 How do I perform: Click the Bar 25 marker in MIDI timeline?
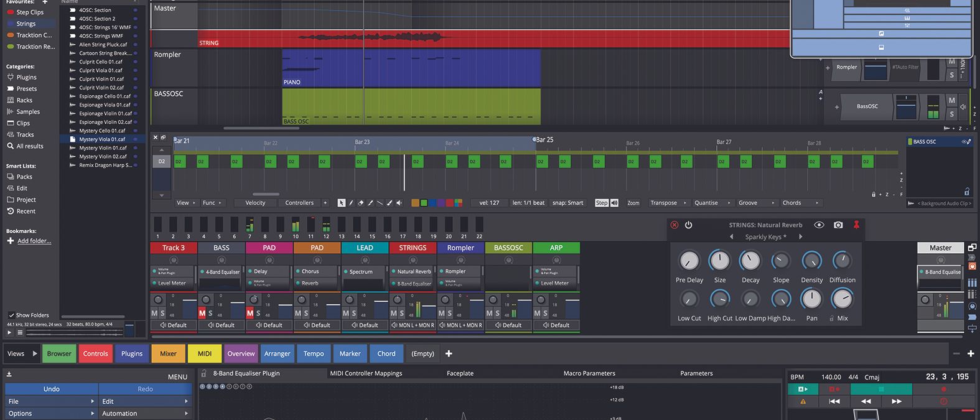pos(544,140)
